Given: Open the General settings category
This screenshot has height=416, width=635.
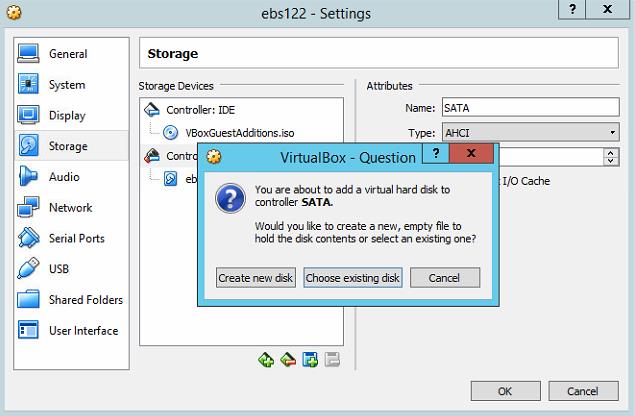Looking at the screenshot, I should [67, 54].
